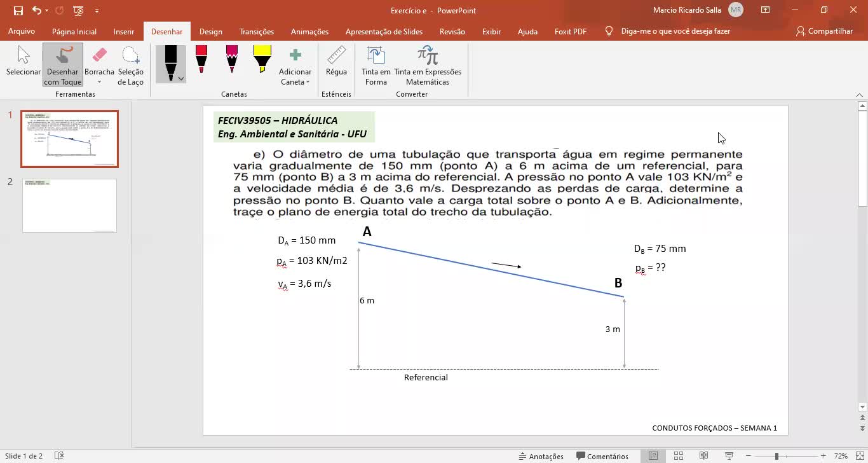The image size is (868, 463).
Task: Open the Transições tab
Action: 257,31
